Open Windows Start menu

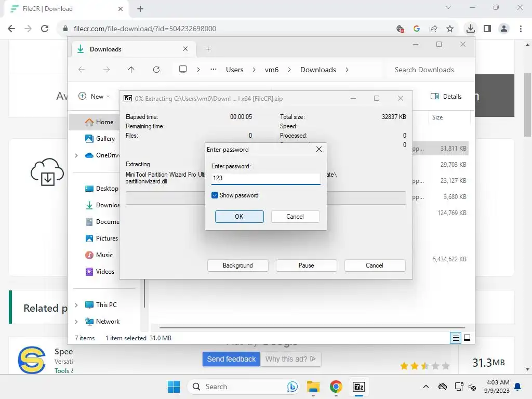click(x=174, y=387)
